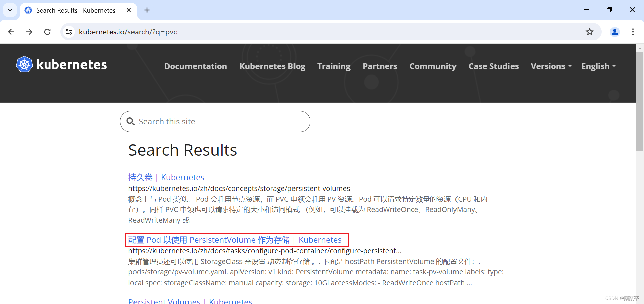This screenshot has height=304, width=644.
Task: Go to the Training page
Action: pyautogui.click(x=334, y=66)
